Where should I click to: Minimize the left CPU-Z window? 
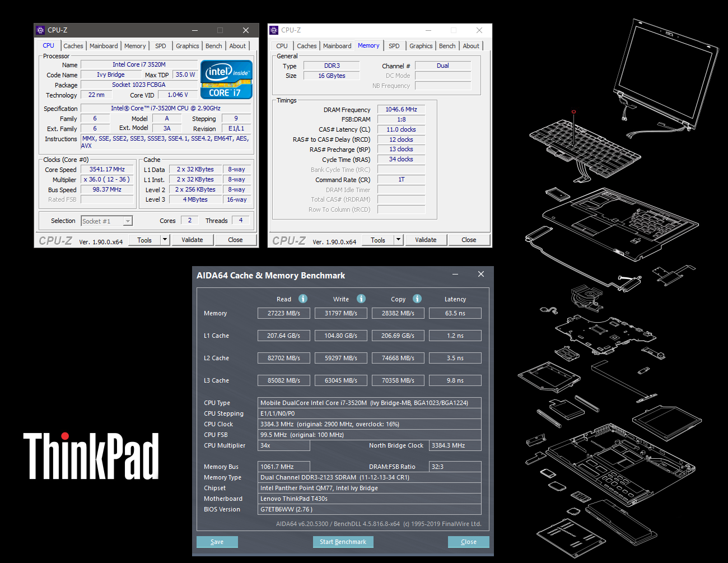coord(195,30)
